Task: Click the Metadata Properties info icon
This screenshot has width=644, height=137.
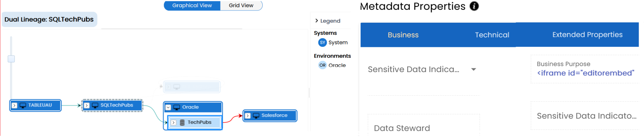Action: (474, 6)
